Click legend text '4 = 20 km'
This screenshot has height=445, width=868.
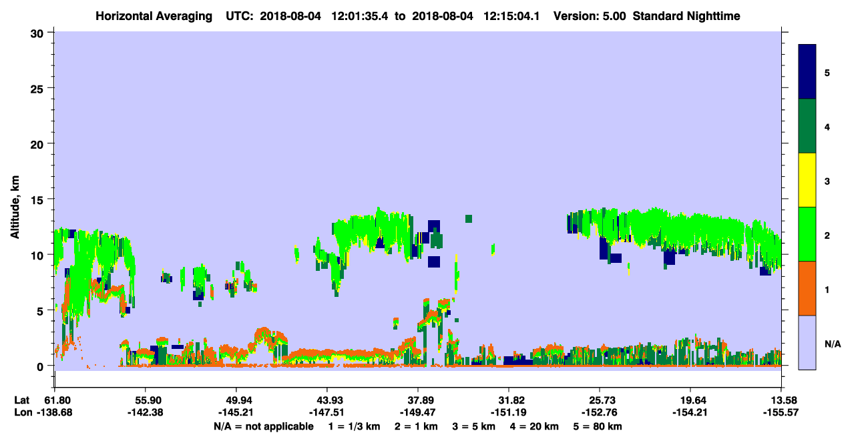pos(535,426)
